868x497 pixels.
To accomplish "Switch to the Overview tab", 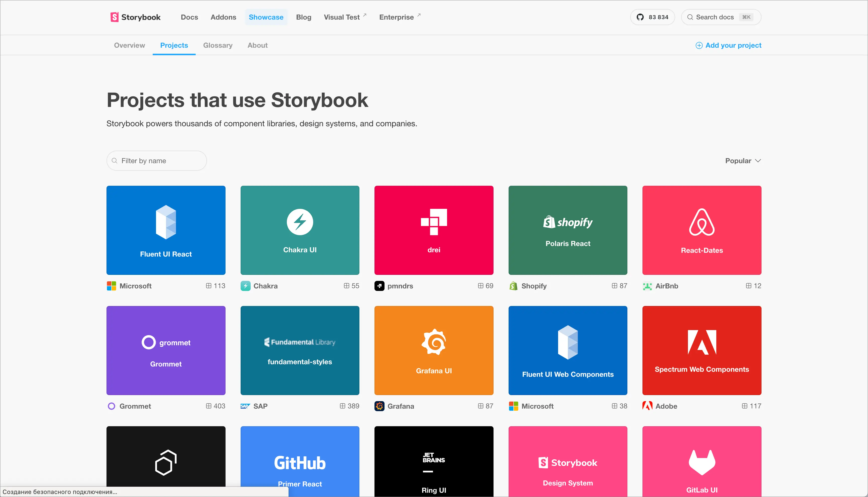I will coord(129,45).
